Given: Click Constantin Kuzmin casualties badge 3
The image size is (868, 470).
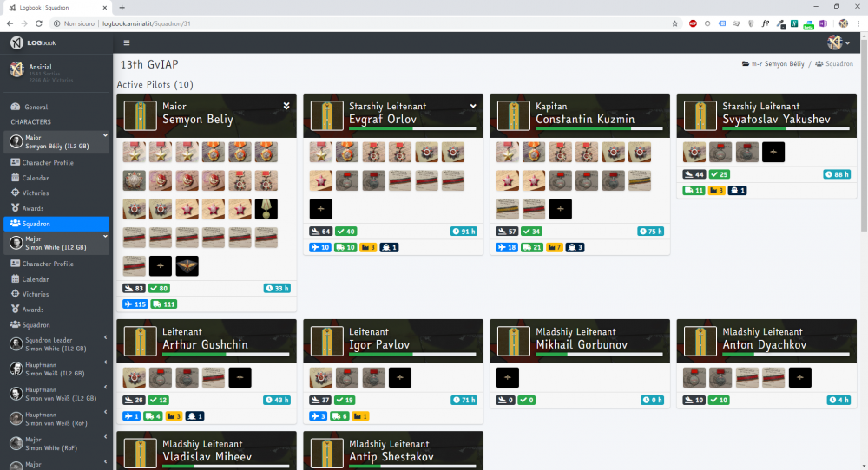Looking at the screenshot, I should tap(575, 247).
